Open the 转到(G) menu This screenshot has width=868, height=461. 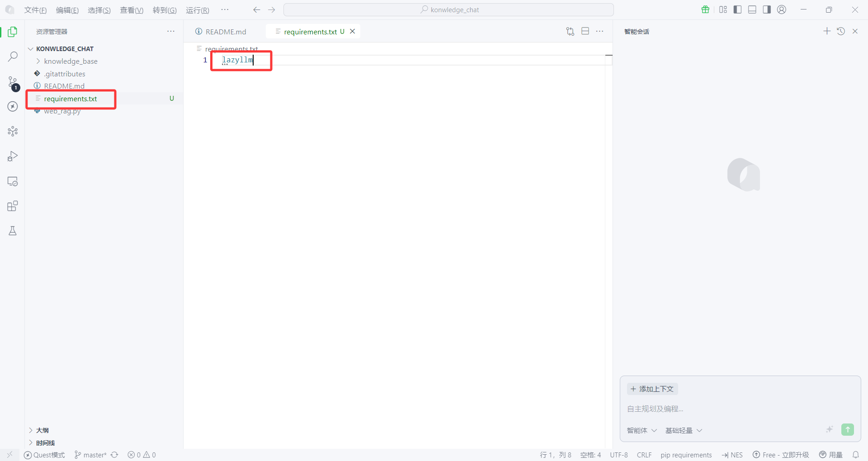(x=165, y=10)
